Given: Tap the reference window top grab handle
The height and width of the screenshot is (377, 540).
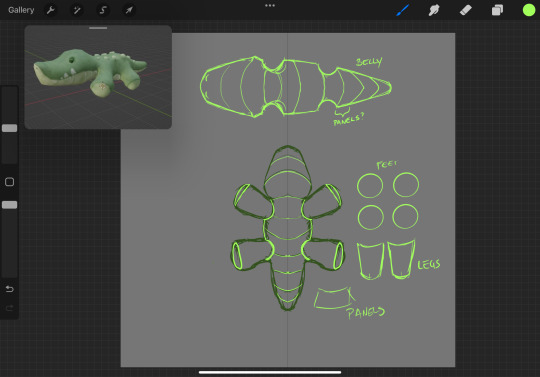Looking at the screenshot, I should [98, 28].
